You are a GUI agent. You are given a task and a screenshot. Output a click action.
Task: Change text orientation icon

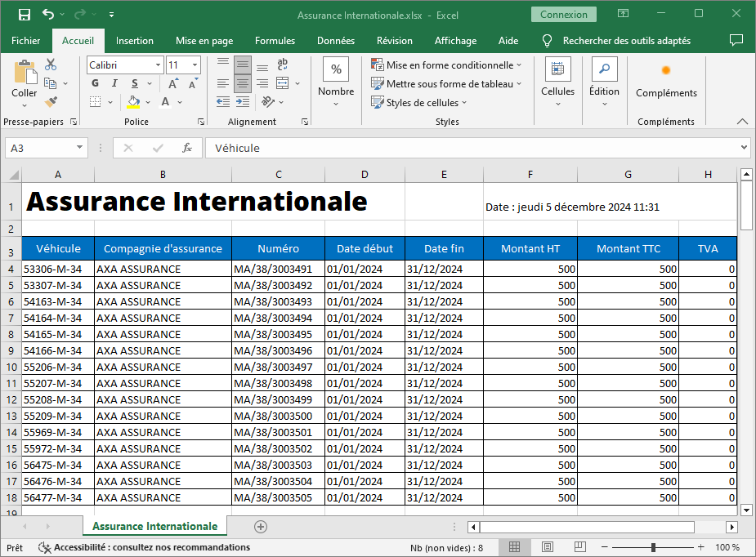pyautogui.click(x=268, y=101)
